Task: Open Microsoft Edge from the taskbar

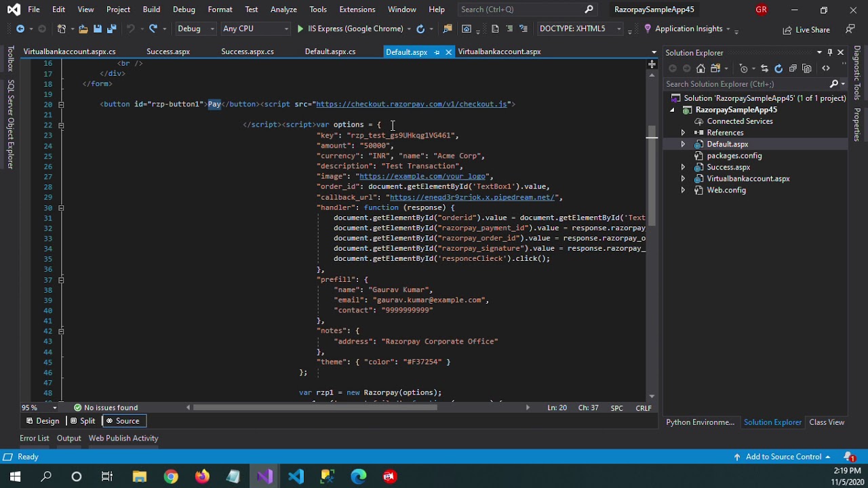Action: [358, 476]
